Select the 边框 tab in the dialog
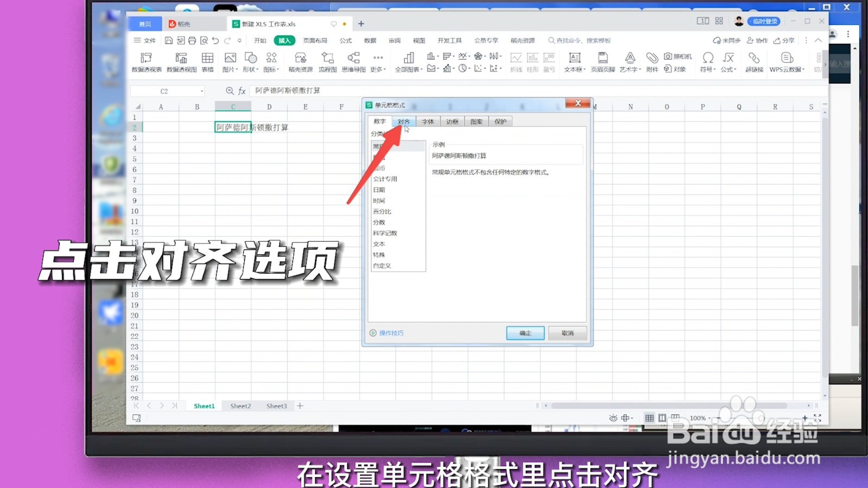Viewport: 868px width, 488px height. tap(452, 121)
